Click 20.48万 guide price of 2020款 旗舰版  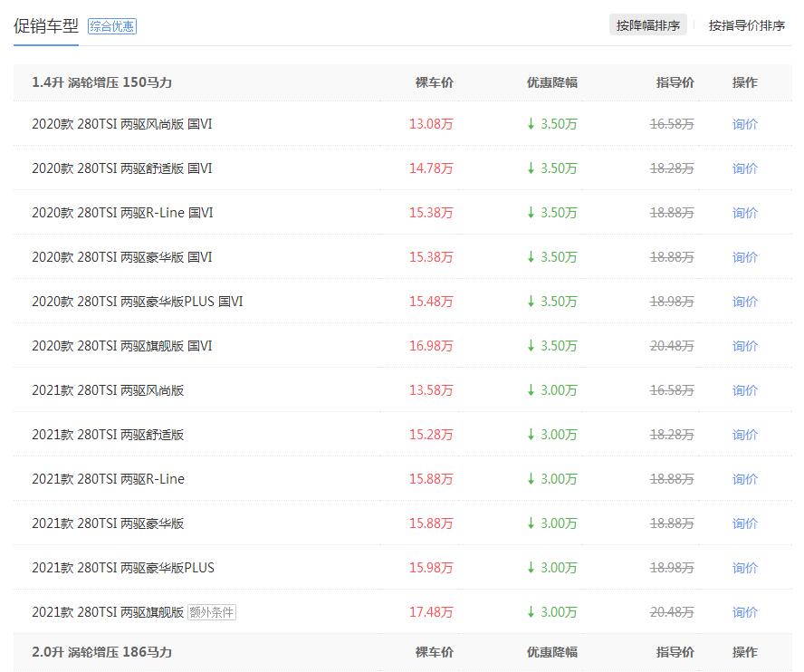[x=672, y=346]
